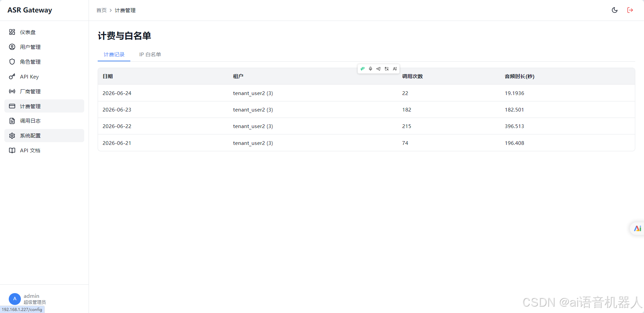Select the date cell 2026-06-23

117,109
